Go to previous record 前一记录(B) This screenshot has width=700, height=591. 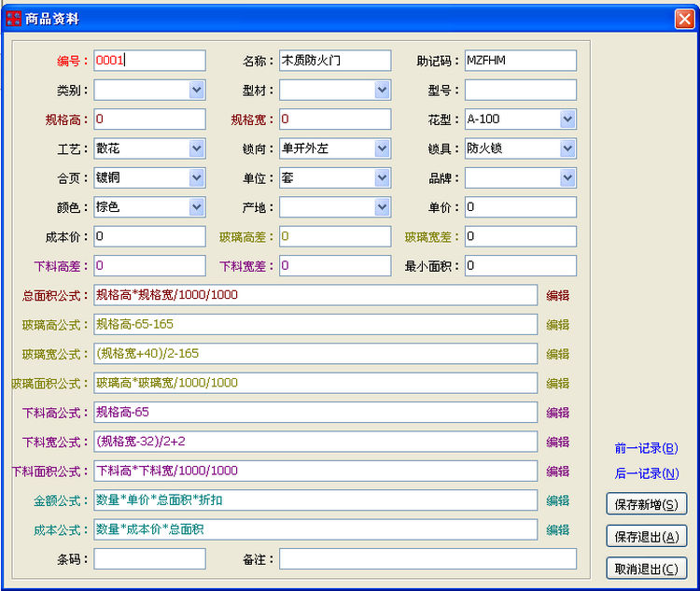tap(647, 448)
